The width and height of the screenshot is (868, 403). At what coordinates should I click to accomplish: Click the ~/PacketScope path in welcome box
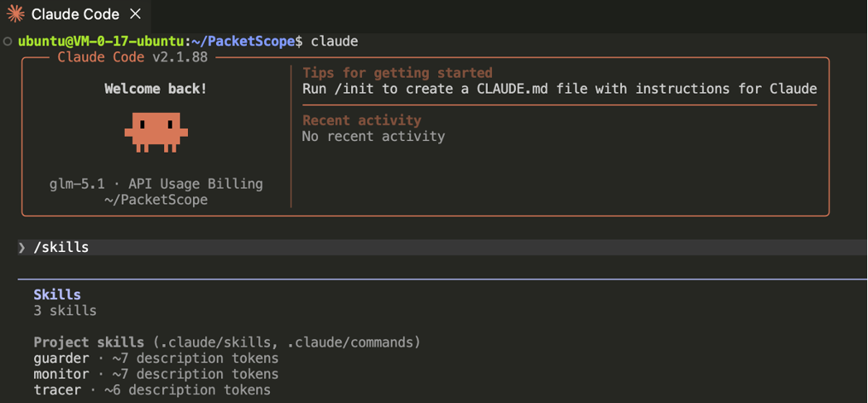[x=156, y=200]
